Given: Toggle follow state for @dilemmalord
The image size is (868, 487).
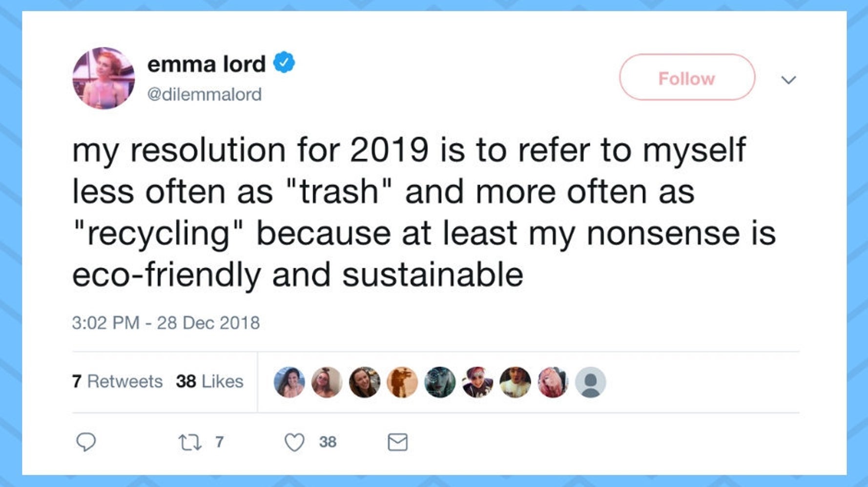Looking at the screenshot, I should [686, 77].
